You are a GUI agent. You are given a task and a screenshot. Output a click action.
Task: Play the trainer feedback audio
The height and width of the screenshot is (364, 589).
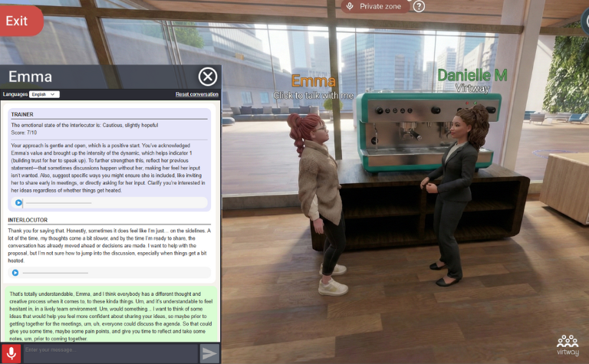[x=18, y=203]
